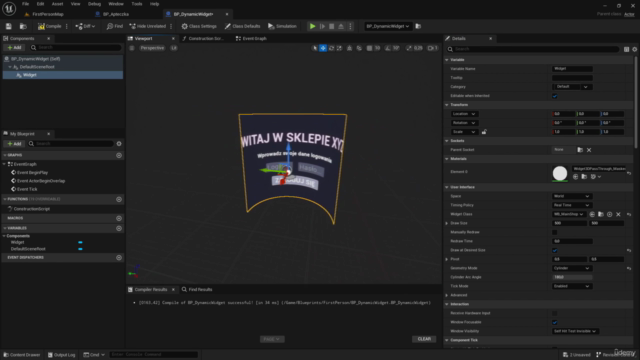Open the BP_DynamicWidget debug object dropdown
The width and height of the screenshot is (640, 360).
387,26
